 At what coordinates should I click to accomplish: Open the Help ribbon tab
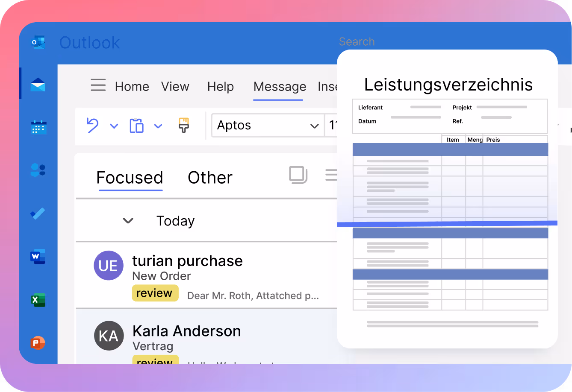pyautogui.click(x=221, y=87)
